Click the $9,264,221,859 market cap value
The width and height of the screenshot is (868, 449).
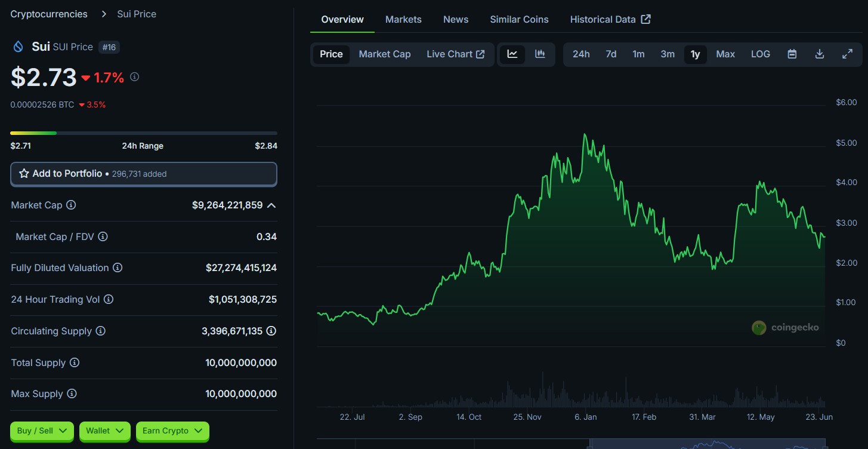(x=227, y=205)
